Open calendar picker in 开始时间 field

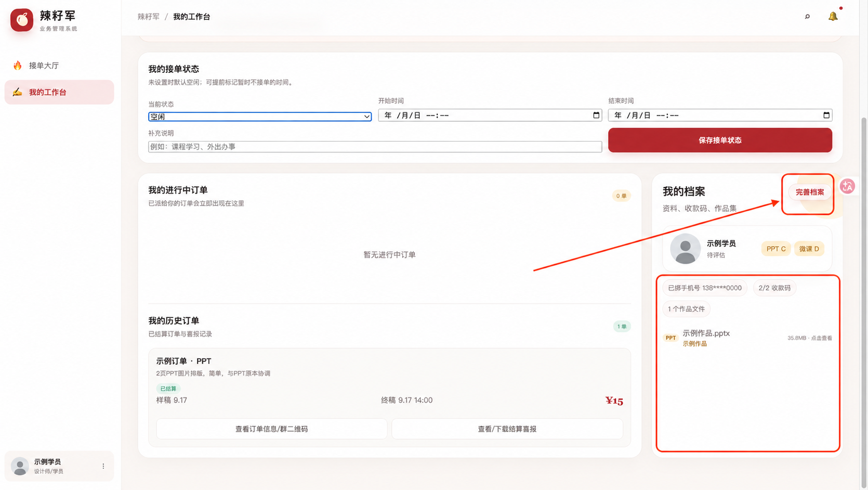pyautogui.click(x=596, y=115)
